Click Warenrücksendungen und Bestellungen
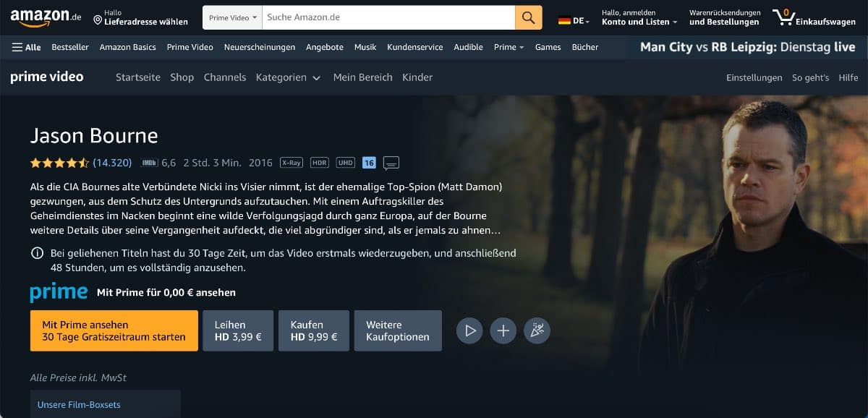 [725, 17]
